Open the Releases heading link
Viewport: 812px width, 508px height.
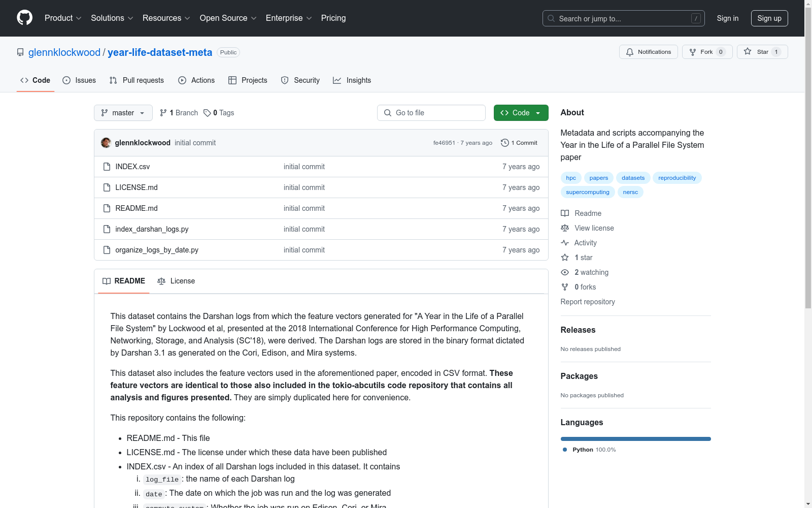(x=578, y=330)
